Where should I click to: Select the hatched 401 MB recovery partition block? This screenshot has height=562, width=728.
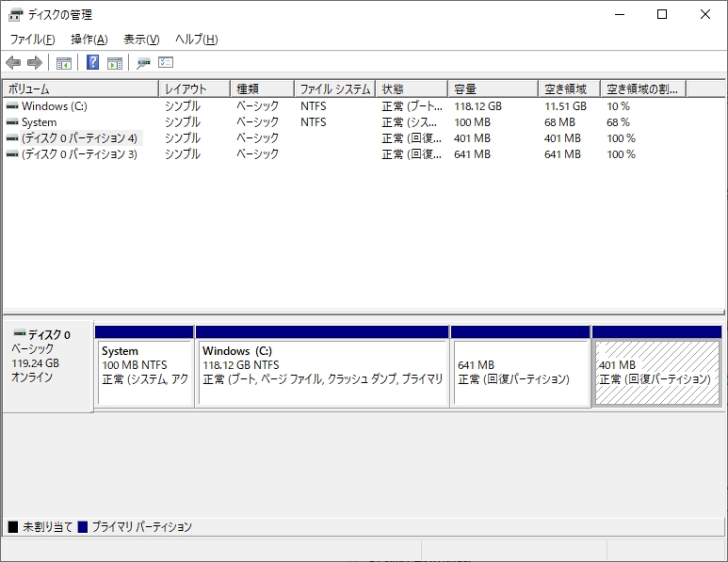[657, 366]
